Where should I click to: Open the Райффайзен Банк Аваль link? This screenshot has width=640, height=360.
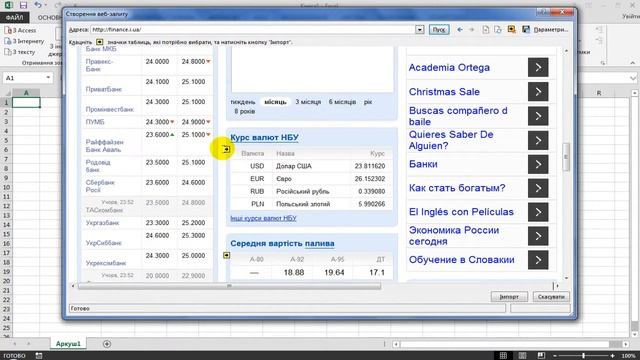click(x=104, y=146)
